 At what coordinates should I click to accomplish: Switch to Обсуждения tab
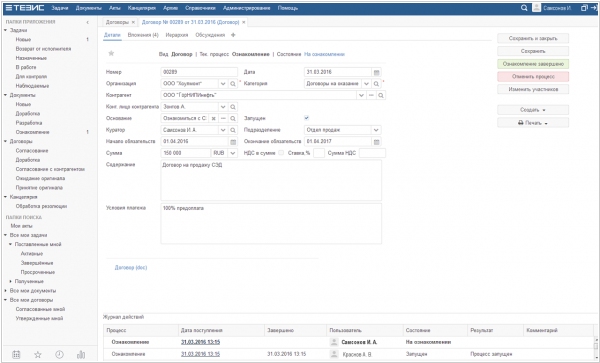coord(210,35)
